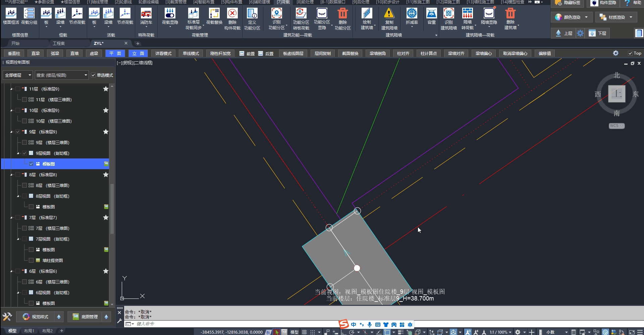The height and width of the screenshot is (335, 644).
Task: Click the 详看模式 button
Action: (x=163, y=54)
